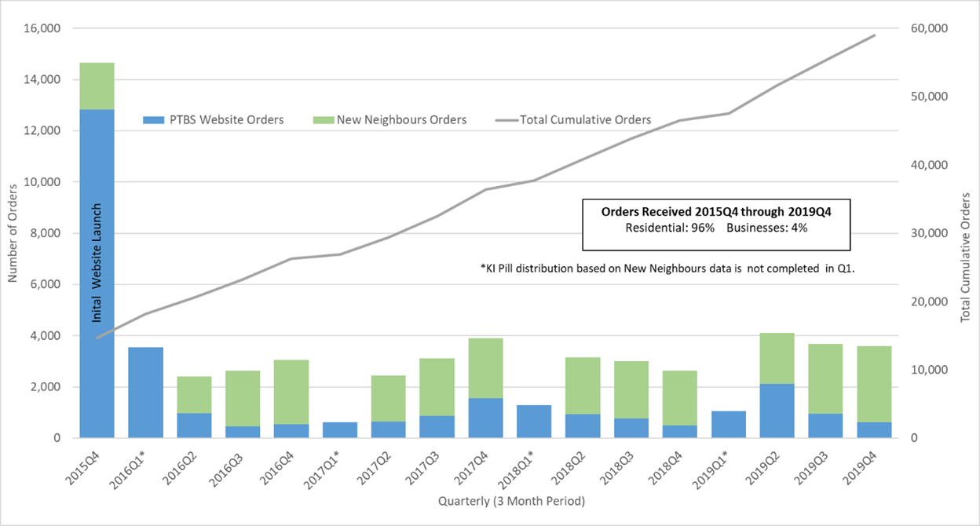Click the blue PTBS Website Orders legend swatch

tap(154, 120)
